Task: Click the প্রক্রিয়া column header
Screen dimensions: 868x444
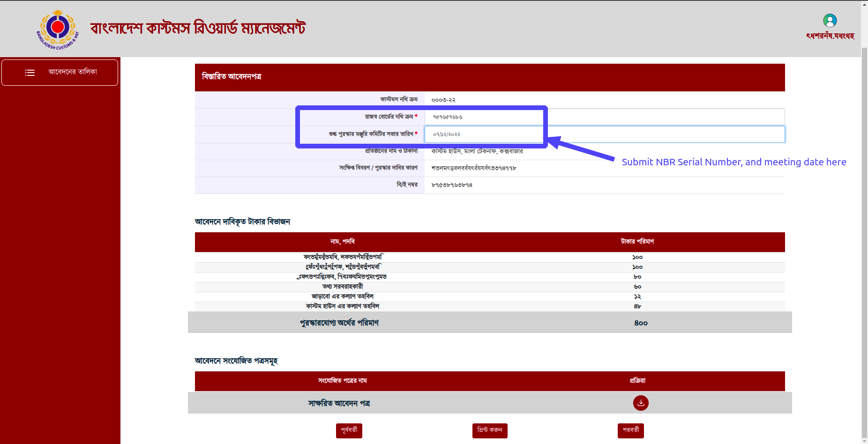Action: [x=637, y=381]
